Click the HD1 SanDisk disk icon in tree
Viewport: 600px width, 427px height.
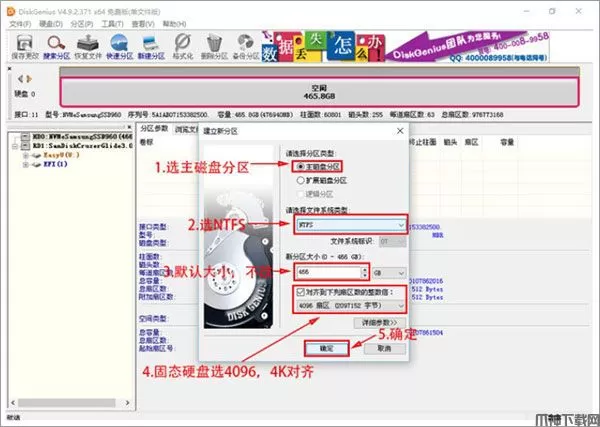pyautogui.click(x=25, y=146)
